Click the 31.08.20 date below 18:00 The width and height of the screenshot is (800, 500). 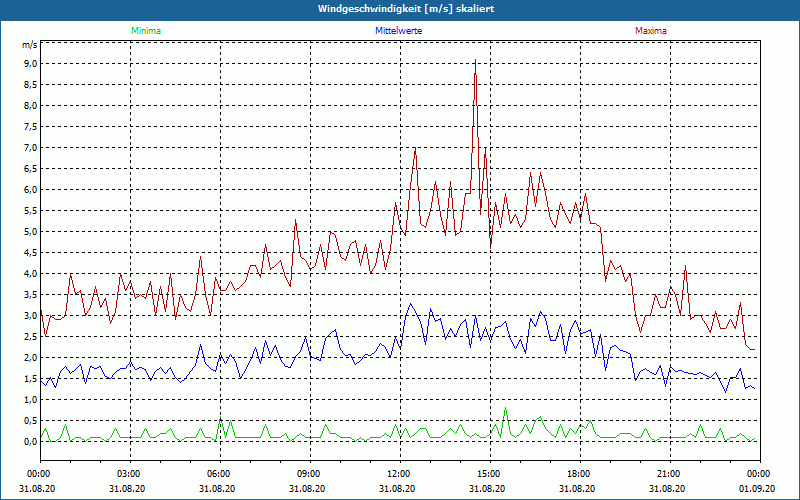point(577,488)
